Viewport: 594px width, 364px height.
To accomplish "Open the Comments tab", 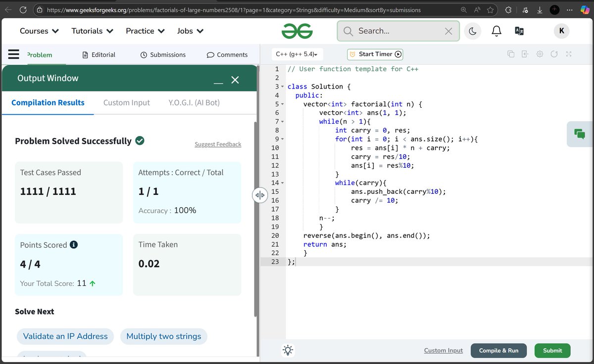I will [x=227, y=55].
